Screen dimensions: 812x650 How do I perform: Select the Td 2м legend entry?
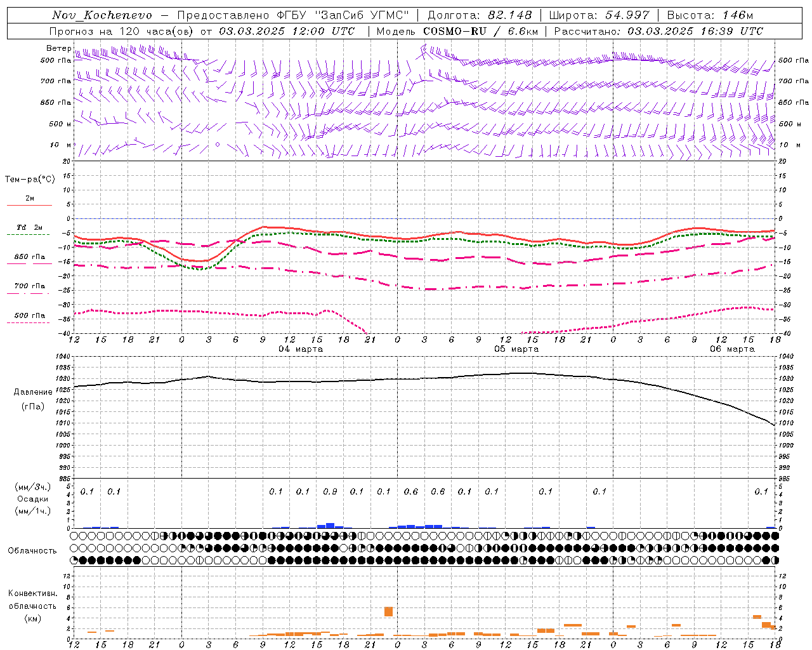(x=29, y=227)
